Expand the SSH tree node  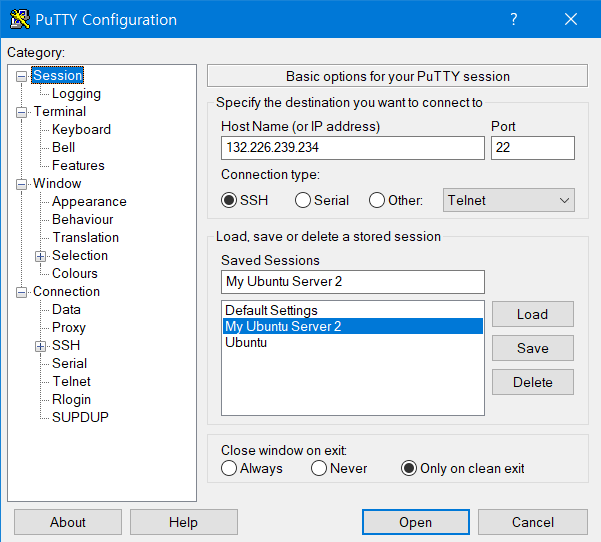click(40, 347)
